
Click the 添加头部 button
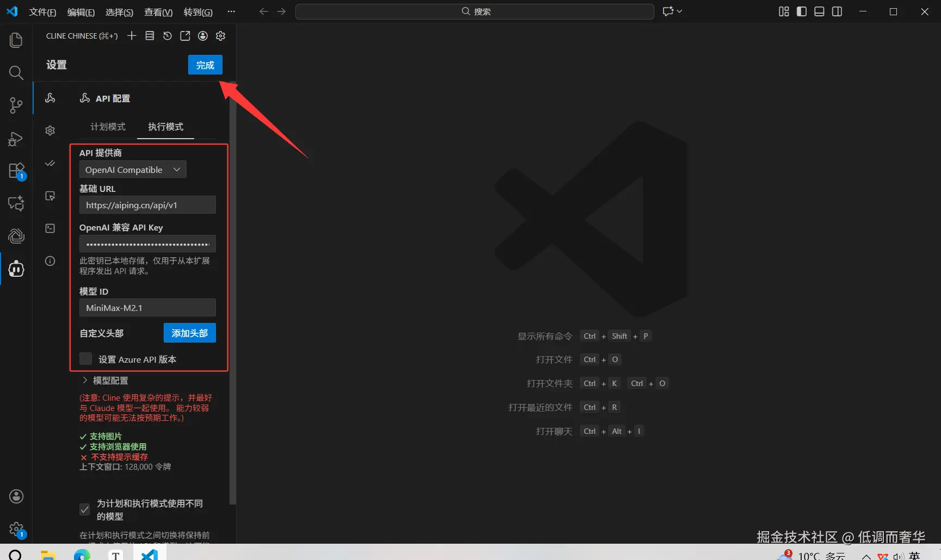pyautogui.click(x=190, y=333)
